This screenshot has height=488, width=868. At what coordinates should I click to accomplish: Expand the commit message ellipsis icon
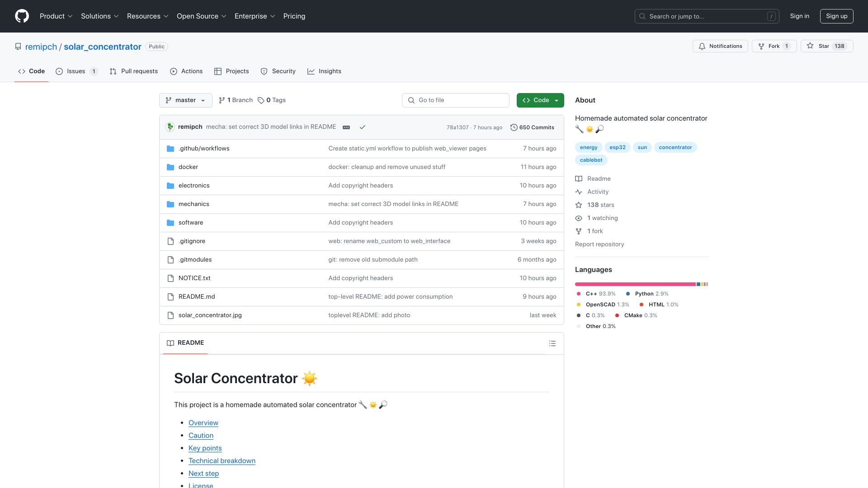click(346, 127)
